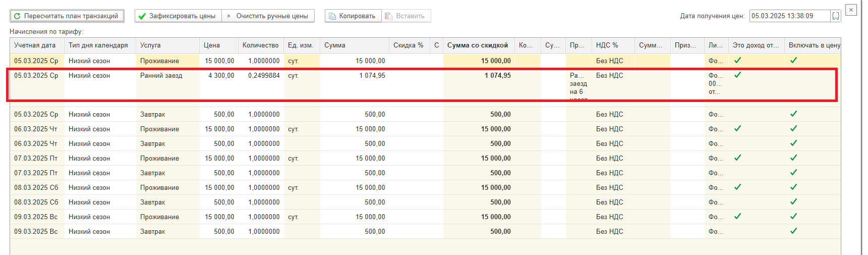868x255 pixels.
Task: Close the form with the X button
Action: (x=851, y=10)
